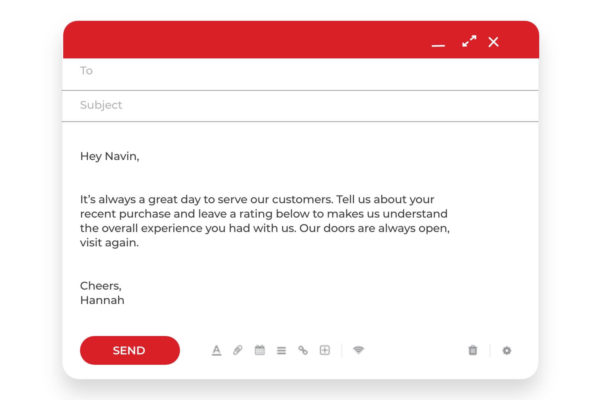Close the compose window
Screen dimensions: 600x400
point(493,42)
